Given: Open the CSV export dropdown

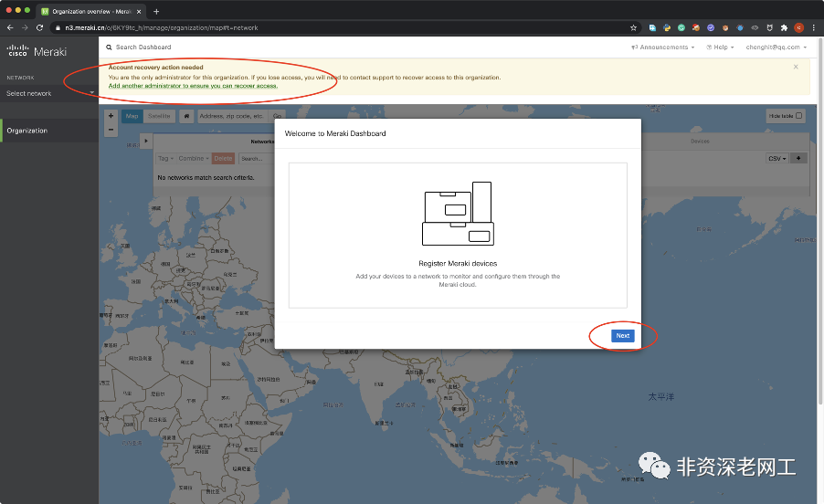Looking at the screenshot, I should 777,159.
